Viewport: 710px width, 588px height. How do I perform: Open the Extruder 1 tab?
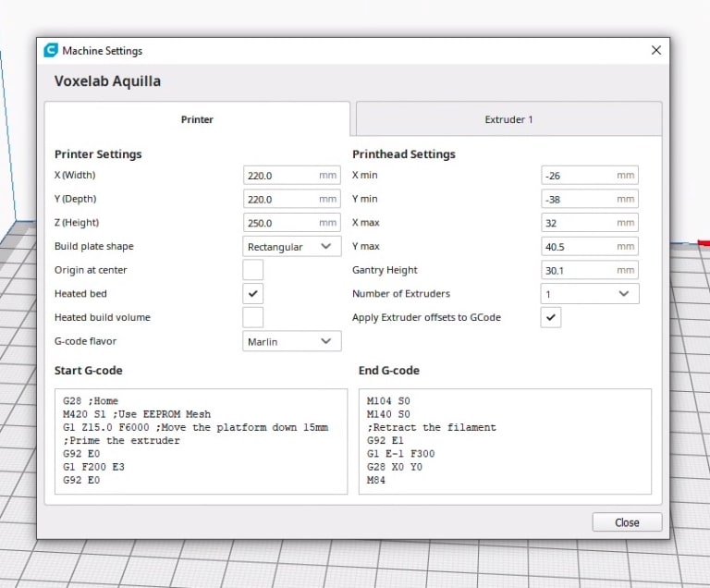(x=509, y=119)
